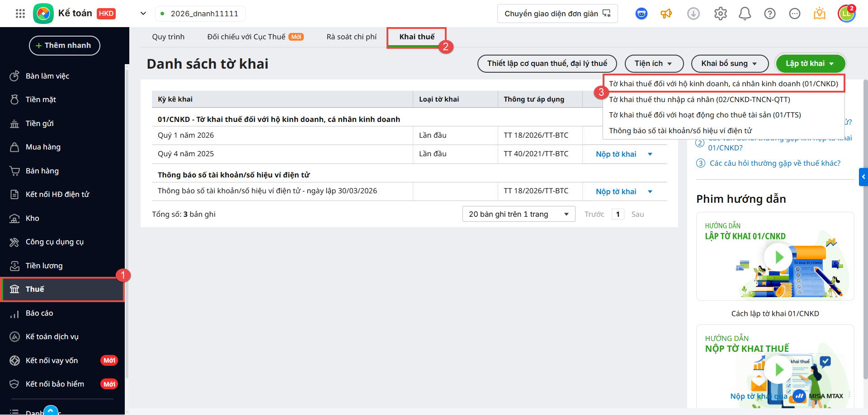
Task: Click the Thêm nhanh button
Action: 64,46
